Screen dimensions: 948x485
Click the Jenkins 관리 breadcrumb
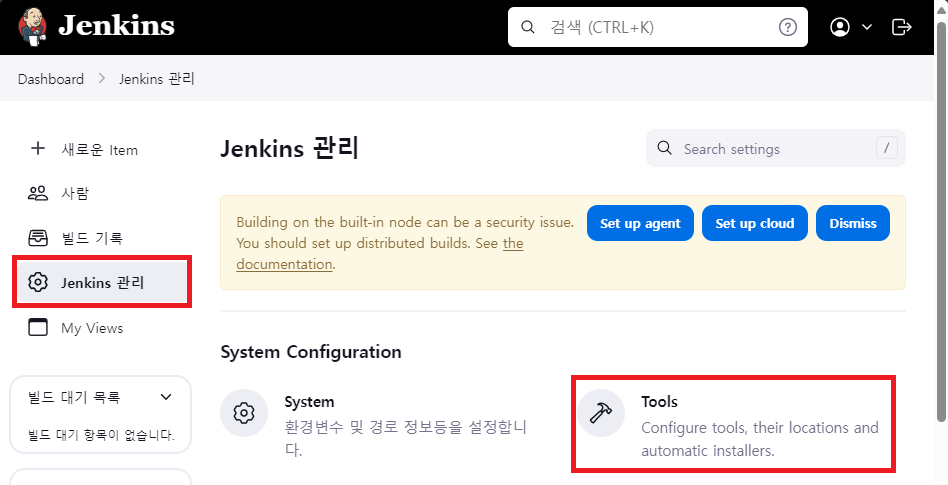(x=157, y=79)
